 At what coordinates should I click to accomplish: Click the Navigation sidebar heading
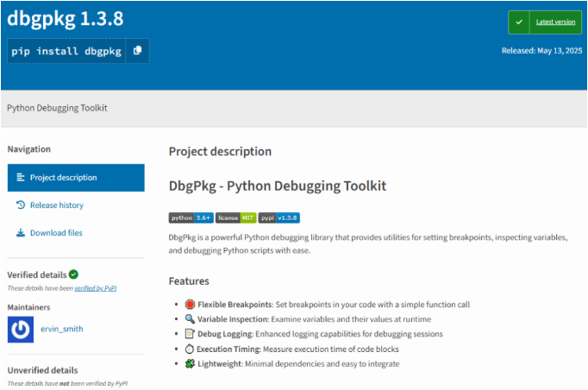28,149
